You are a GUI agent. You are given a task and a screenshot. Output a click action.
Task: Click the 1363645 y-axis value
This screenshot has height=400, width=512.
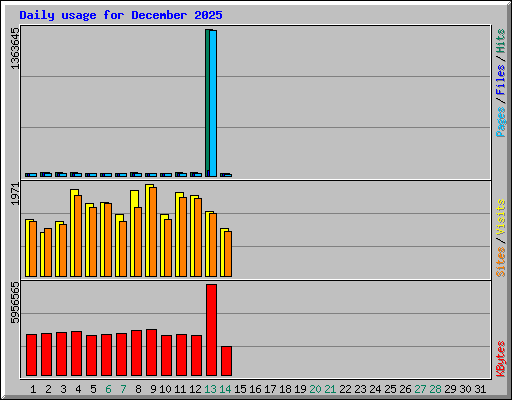point(15,49)
